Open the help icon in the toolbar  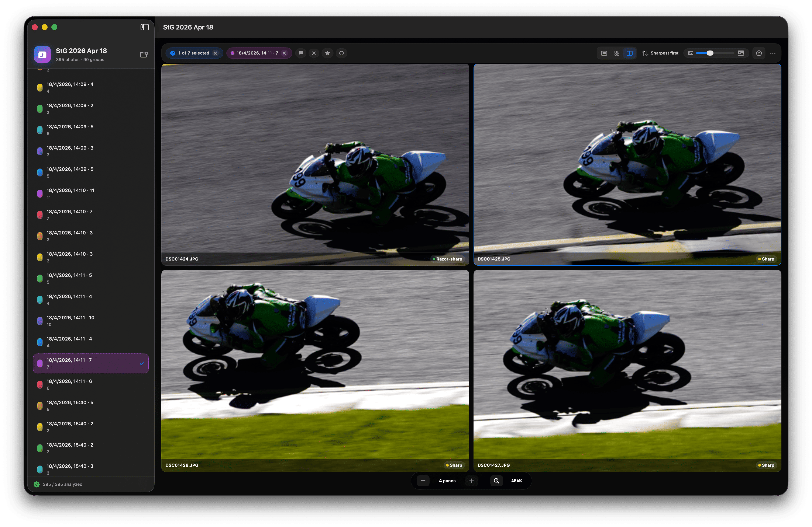tap(759, 53)
